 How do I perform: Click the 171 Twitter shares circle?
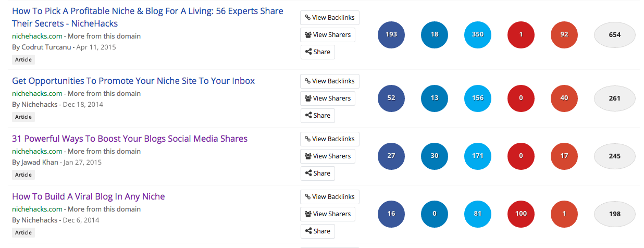tap(478, 156)
